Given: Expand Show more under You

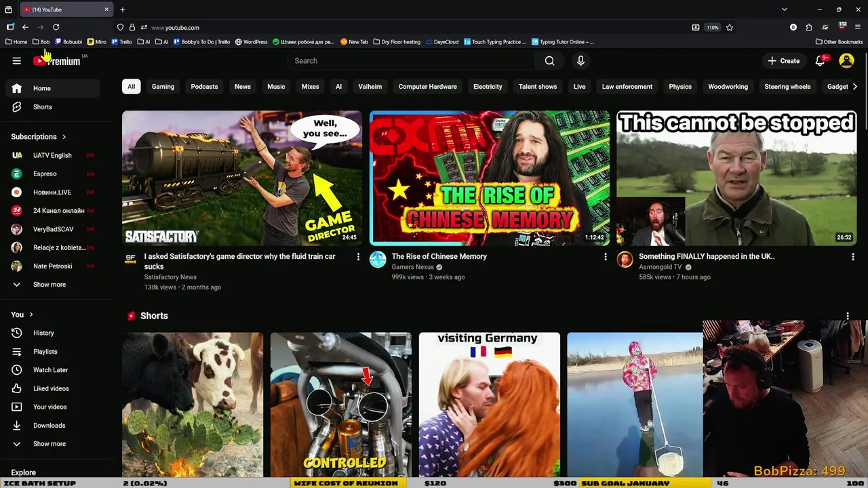Looking at the screenshot, I should 51,444.
